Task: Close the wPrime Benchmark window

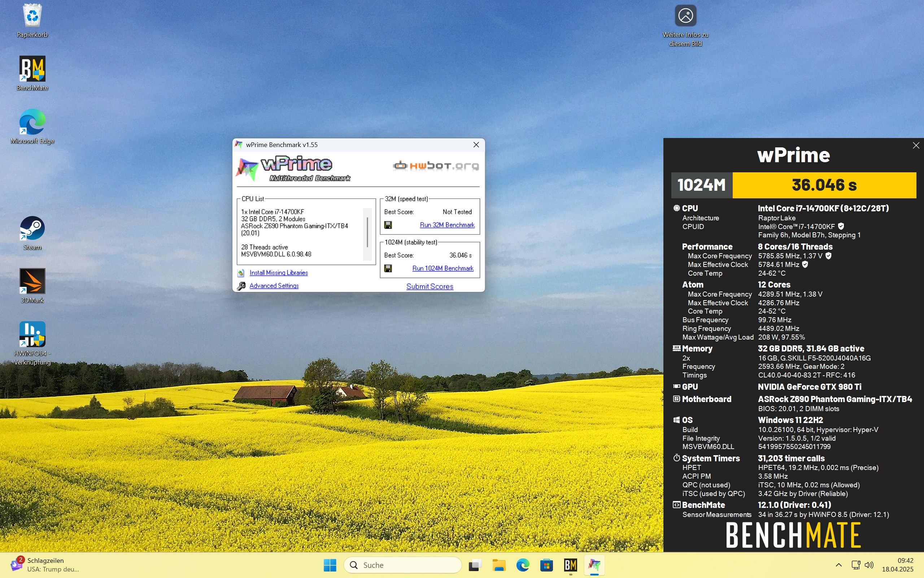Action: click(476, 145)
